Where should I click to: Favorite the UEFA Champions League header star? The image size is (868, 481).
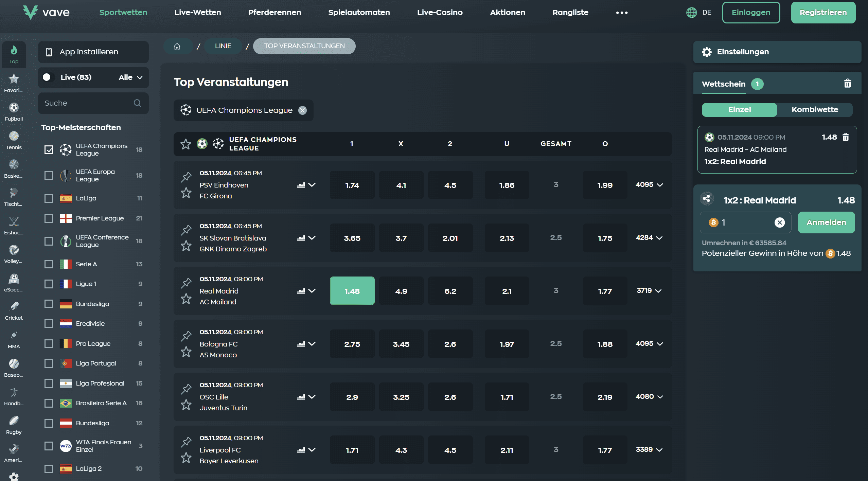pyautogui.click(x=185, y=144)
